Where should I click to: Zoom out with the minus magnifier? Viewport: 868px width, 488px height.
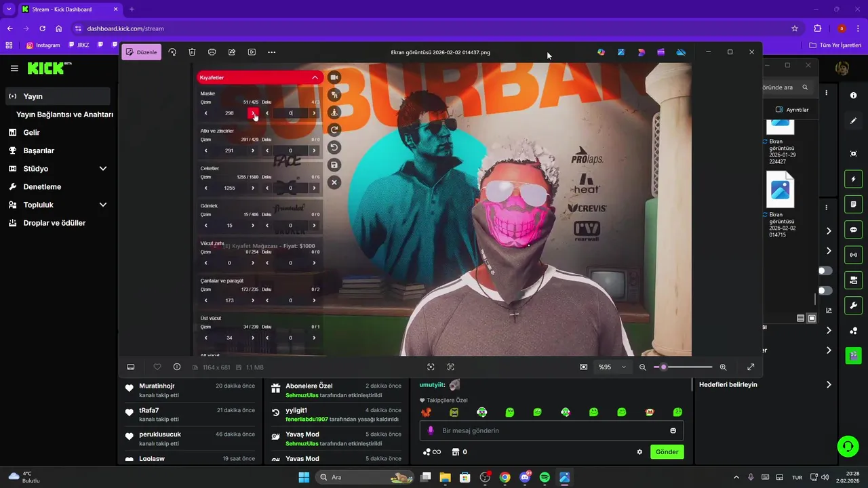tap(643, 367)
